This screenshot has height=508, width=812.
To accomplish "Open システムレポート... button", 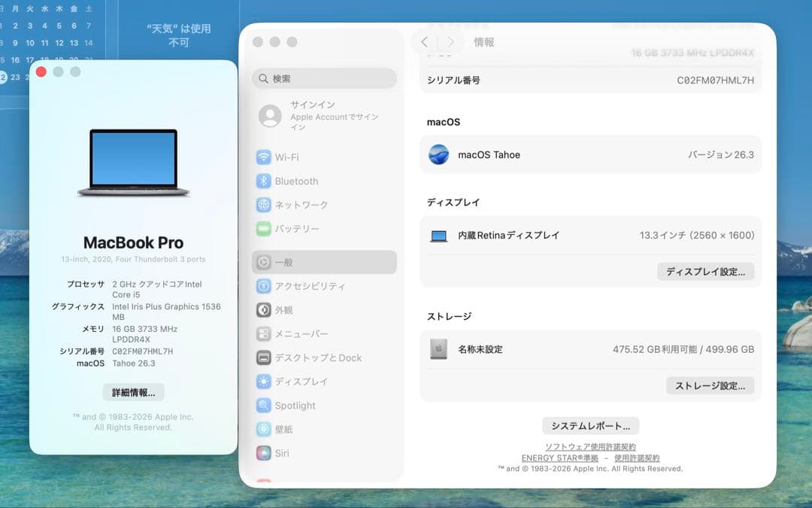I will coord(591,426).
